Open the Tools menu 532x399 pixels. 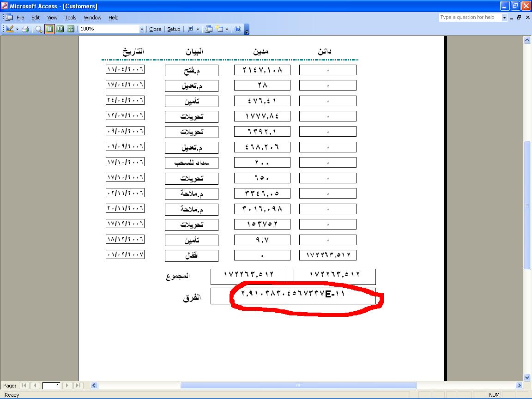pyautogui.click(x=71, y=18)
